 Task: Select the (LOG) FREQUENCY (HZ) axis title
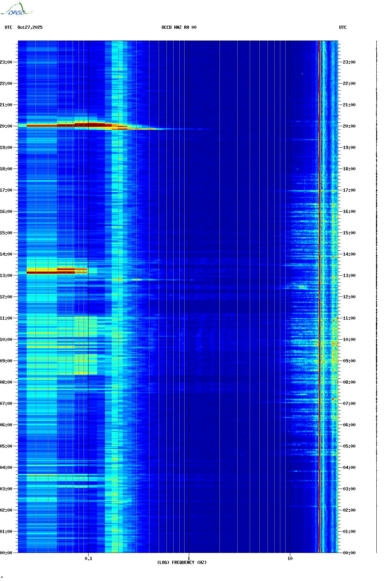[x=182, y=563]
